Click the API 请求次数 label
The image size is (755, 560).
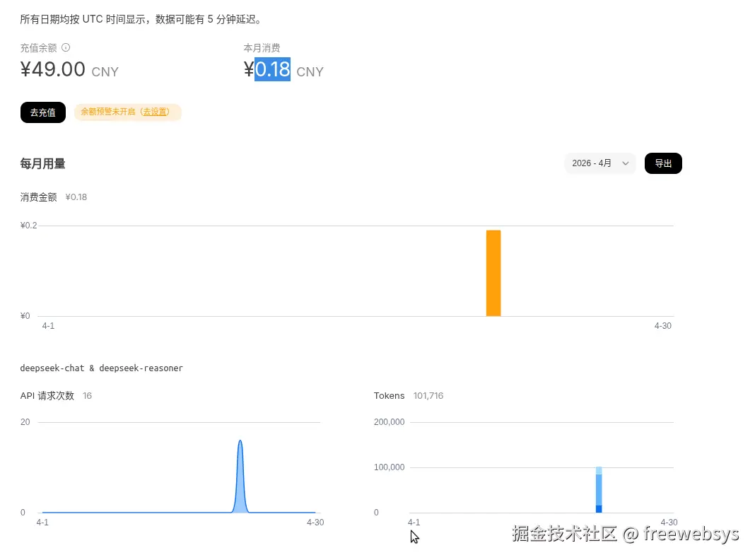47,396
